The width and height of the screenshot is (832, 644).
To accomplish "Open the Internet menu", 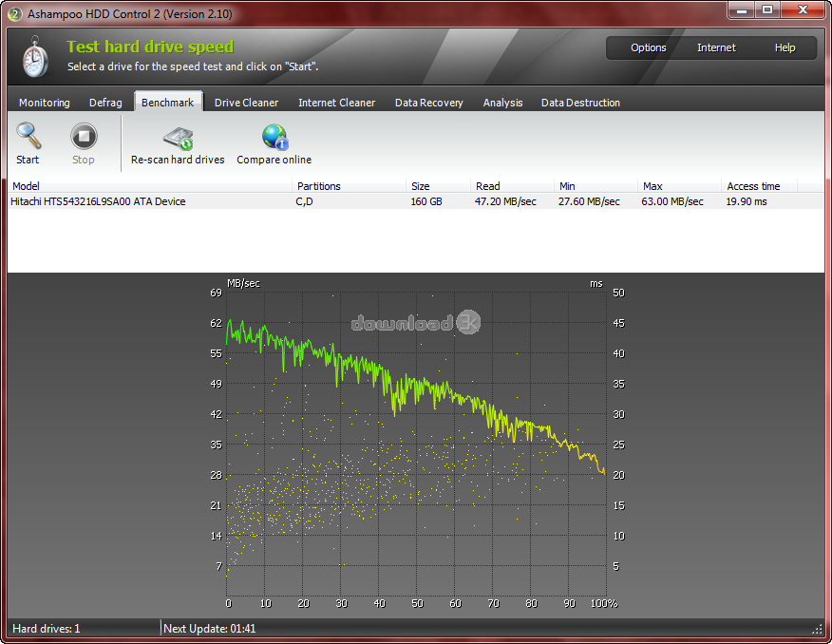I will click(716, 47).
